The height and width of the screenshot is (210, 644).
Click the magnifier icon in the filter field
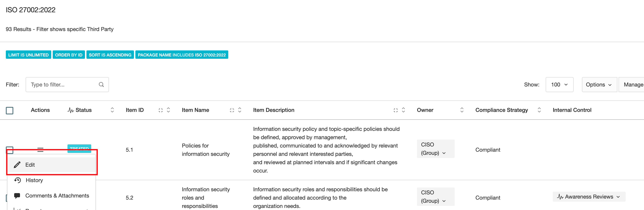point(101,85)
